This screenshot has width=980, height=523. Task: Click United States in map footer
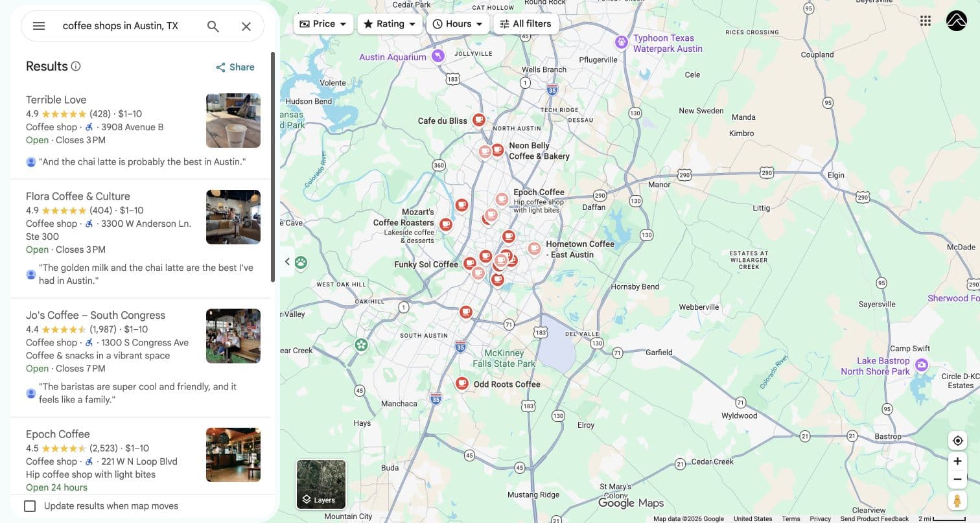[752, 518]
